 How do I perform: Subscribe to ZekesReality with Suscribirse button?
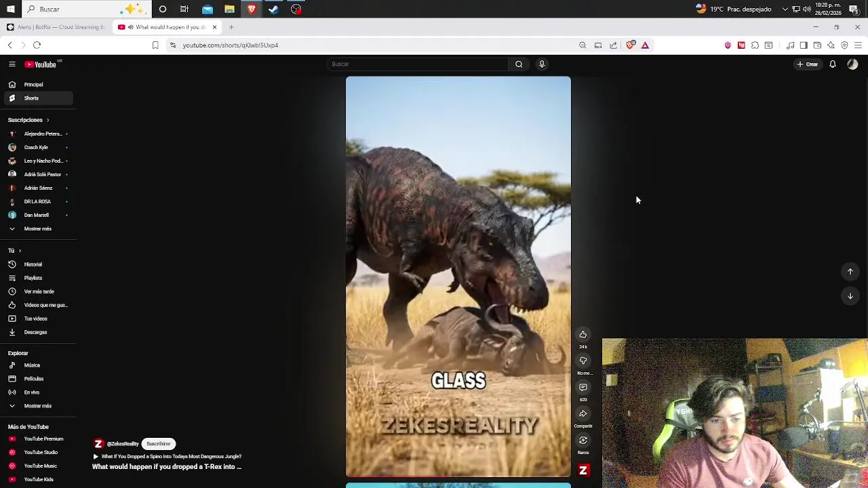tap(158, 444)
